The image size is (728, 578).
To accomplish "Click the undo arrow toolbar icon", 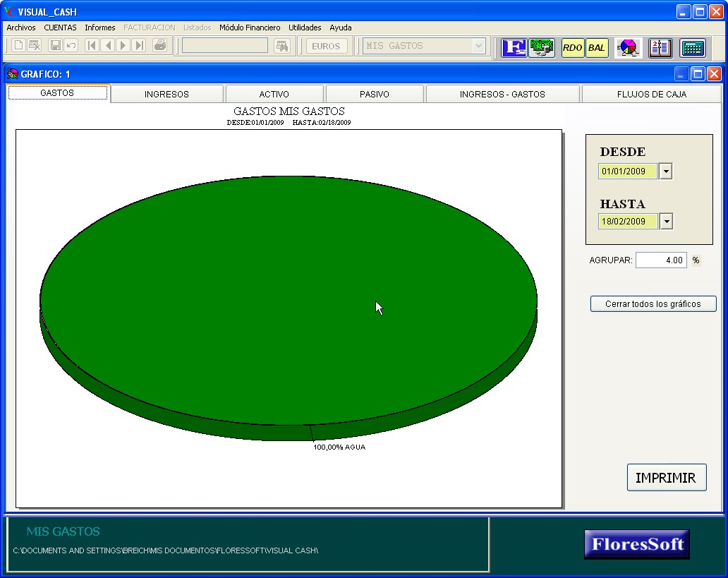I will (x=71, y=46).
